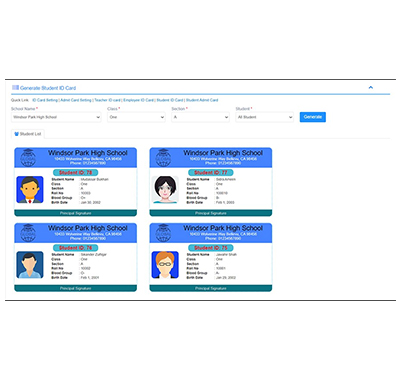Click the avatar photo of Student ID 75

(x=165, y=265)
